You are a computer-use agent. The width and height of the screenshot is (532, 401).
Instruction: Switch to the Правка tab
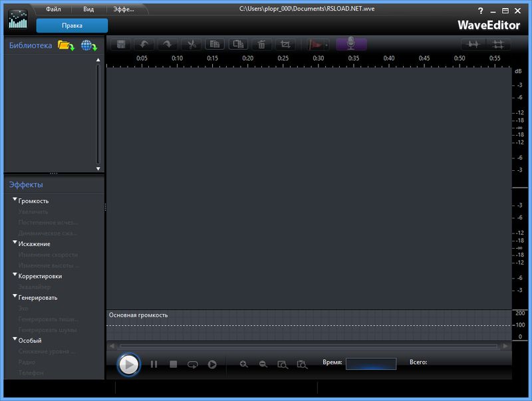[x=72, y=25]
